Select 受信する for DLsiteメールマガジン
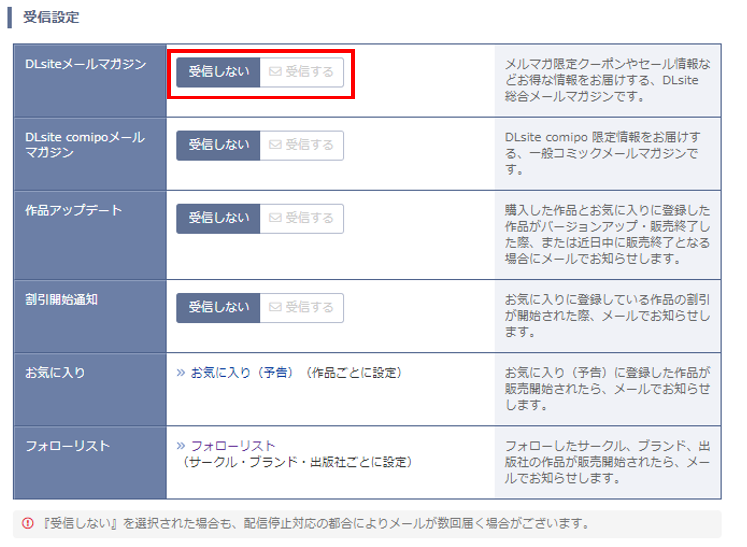The image size is (747, 547). coord(302,72)
